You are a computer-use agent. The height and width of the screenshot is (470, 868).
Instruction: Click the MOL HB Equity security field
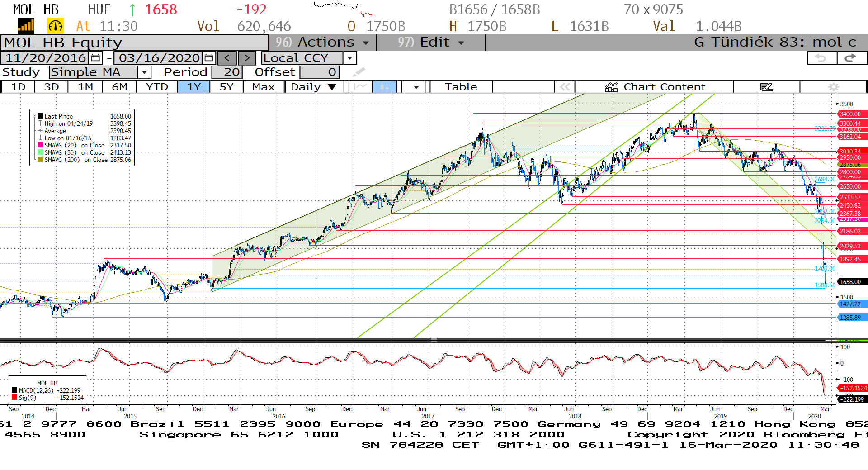pos(135,43)
